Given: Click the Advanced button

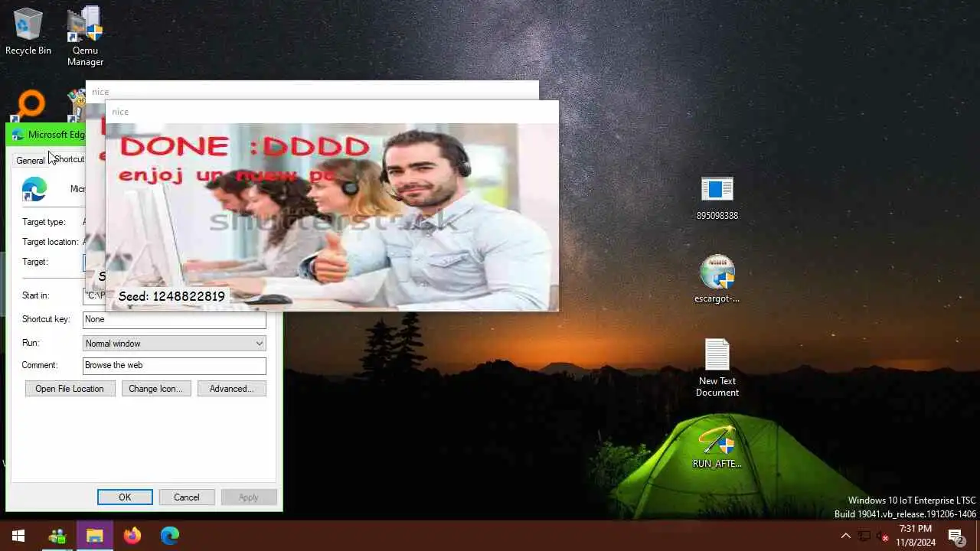Looking at the screenshot, I should (x=231, y=389).
